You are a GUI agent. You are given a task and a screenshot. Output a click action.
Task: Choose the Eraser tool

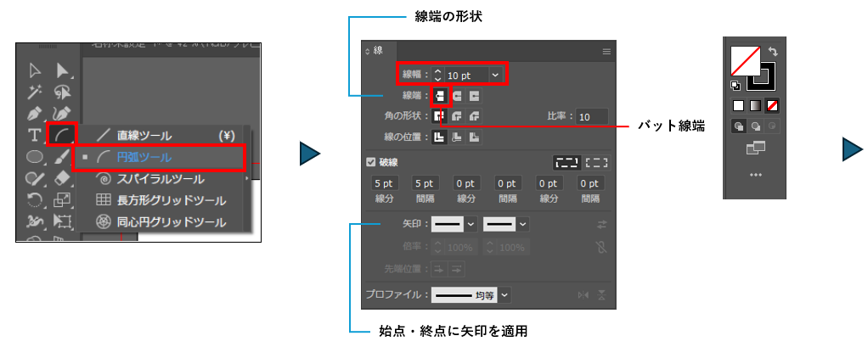61,178
